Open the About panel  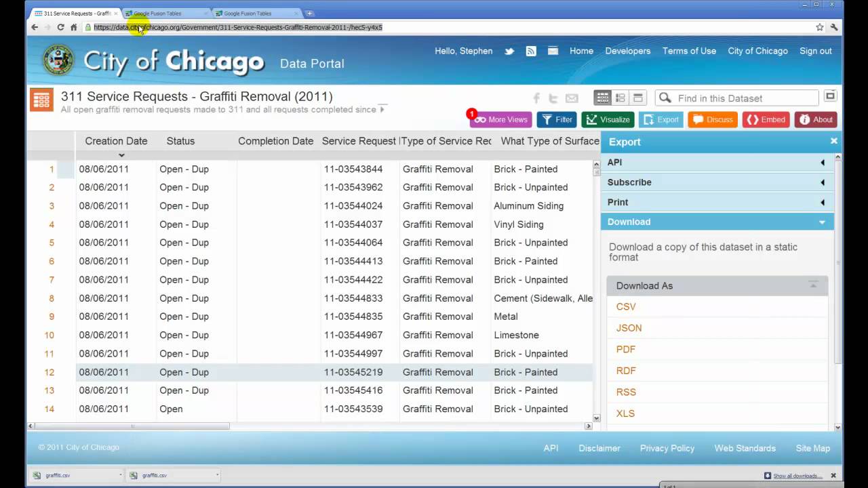[x=816, y=119]
